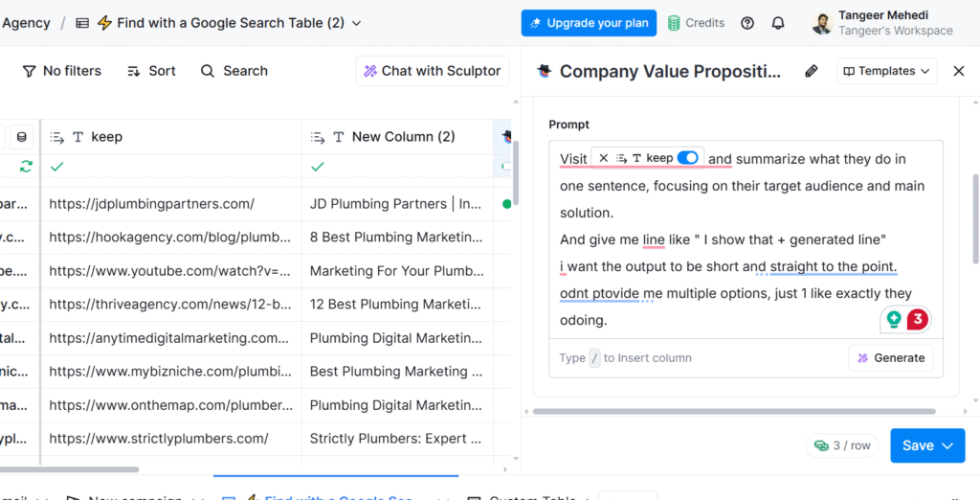This screenshot has width=980, height=500.
Task: Click the green checkmark under the keep column
Action: (56, 167)
